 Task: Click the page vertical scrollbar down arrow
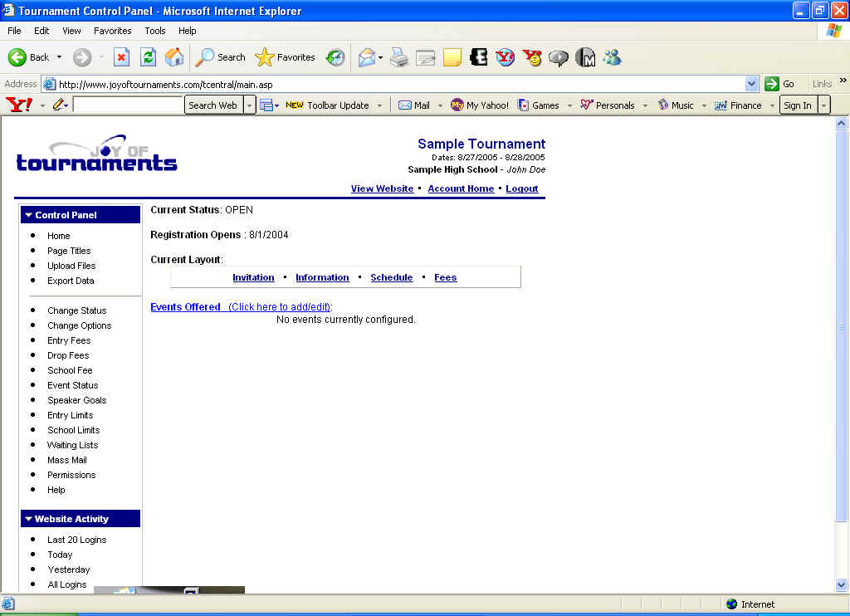[x=841, y=585]
